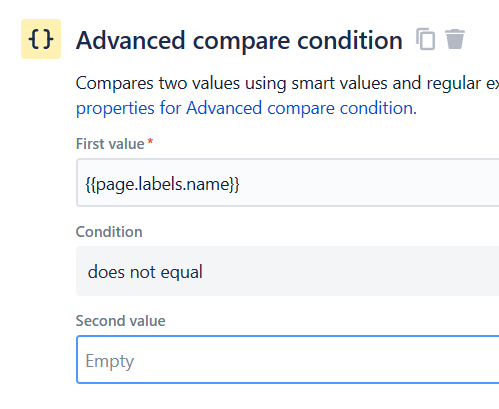The image size is (499, 409).
Task: Select the {{page.labels.name}} smart value text
Action: tap(162, 184)
